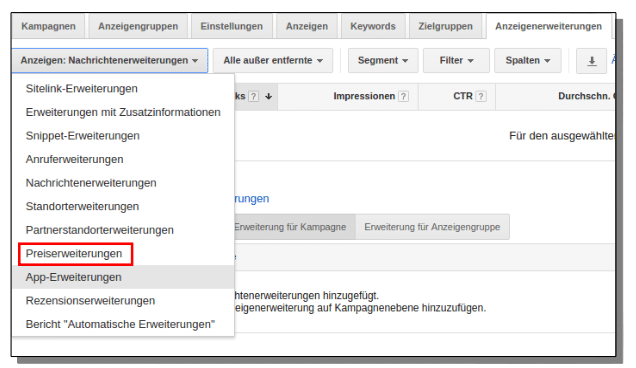Open the Impressionen column help question mark
Image resolution: width=636 pixels, height=368 pixels.
pos(403,96)
